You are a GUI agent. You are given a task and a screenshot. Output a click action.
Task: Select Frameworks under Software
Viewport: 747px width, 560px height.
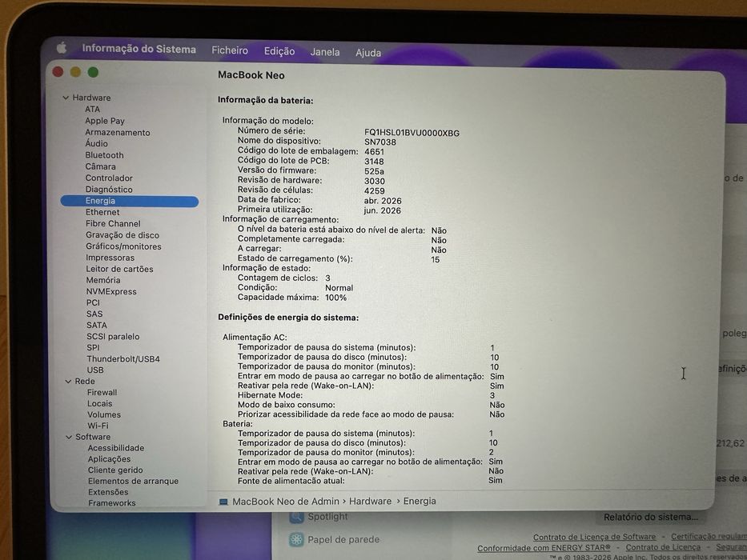coord(112,503)
